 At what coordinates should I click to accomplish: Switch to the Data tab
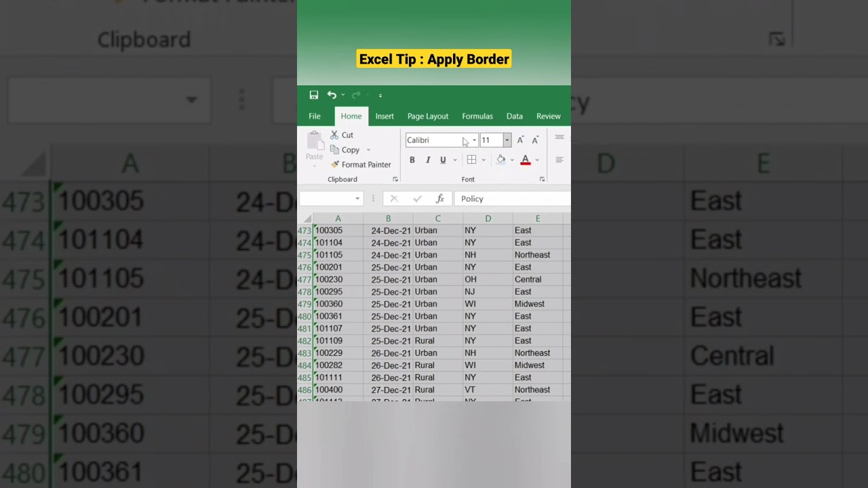515,116
